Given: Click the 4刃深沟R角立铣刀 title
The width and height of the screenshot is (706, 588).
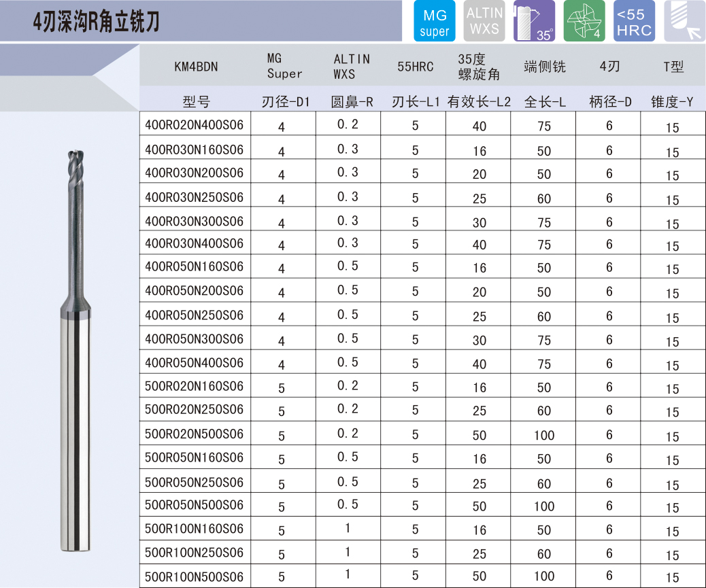Looking at the screenshot, I should (x=97, y=23).
